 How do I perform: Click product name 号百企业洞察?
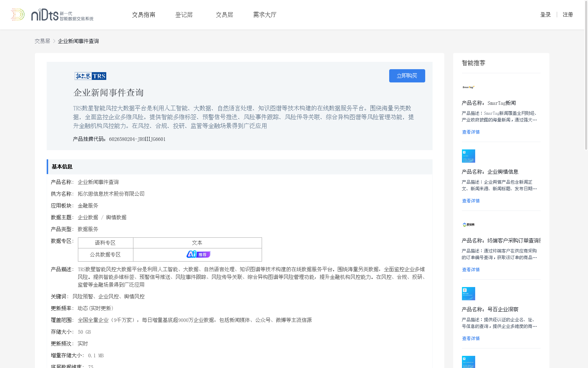pos(503,309)
